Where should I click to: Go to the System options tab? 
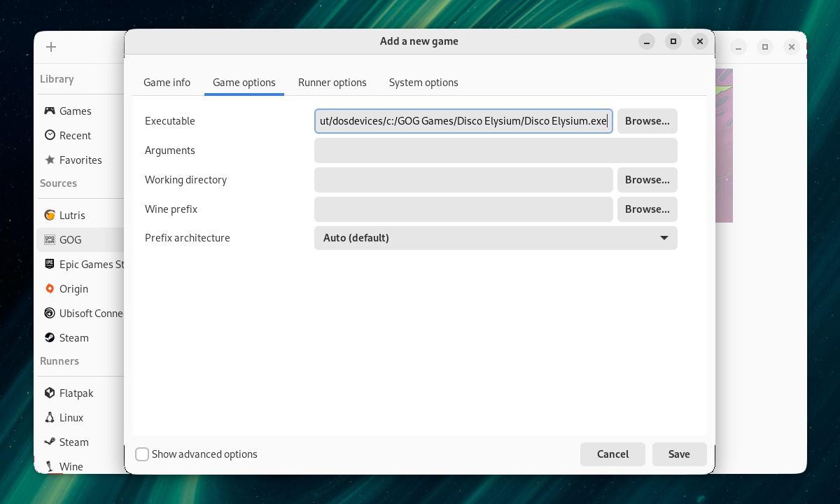pyautogui.click(x=423, y=83)
